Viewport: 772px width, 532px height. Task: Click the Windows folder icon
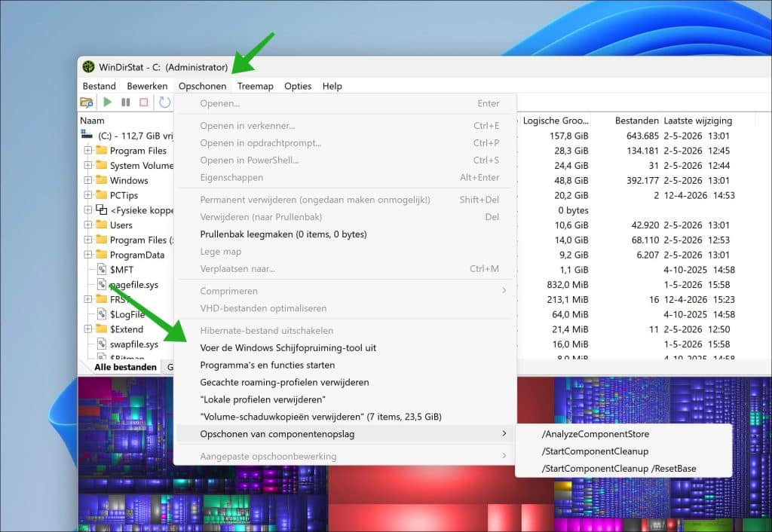(x=102, y=179)
